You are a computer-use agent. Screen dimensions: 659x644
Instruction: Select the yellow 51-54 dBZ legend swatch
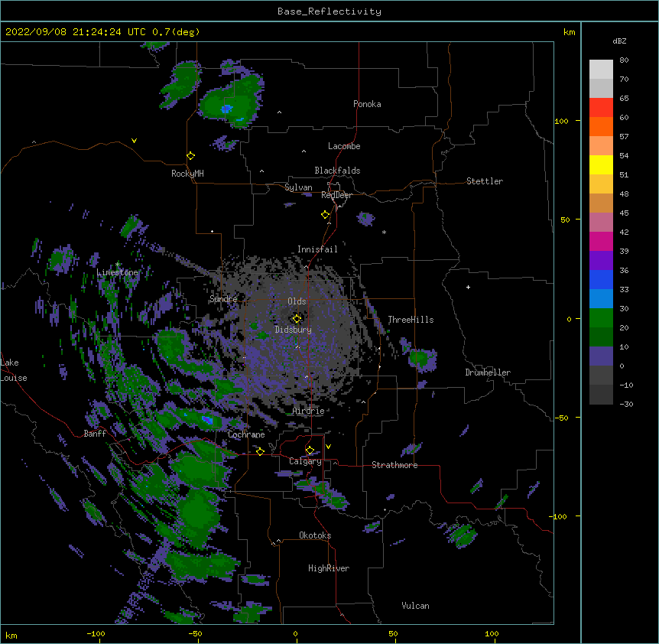pos(601,164)
